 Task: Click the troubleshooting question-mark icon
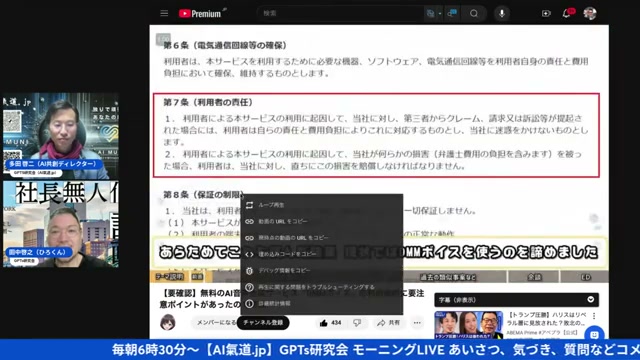(x=249, y=287)
